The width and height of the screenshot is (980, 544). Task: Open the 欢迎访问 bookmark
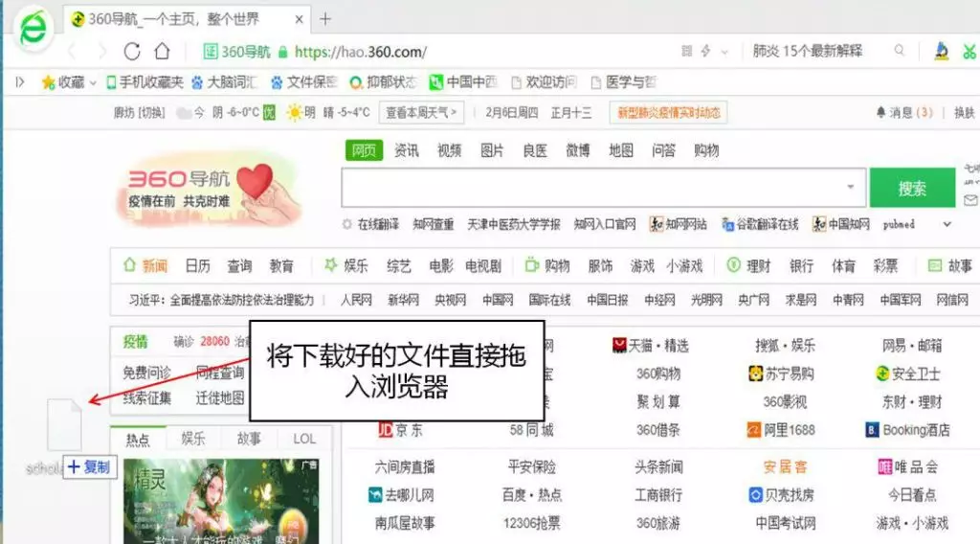click(x=544, y=82)
